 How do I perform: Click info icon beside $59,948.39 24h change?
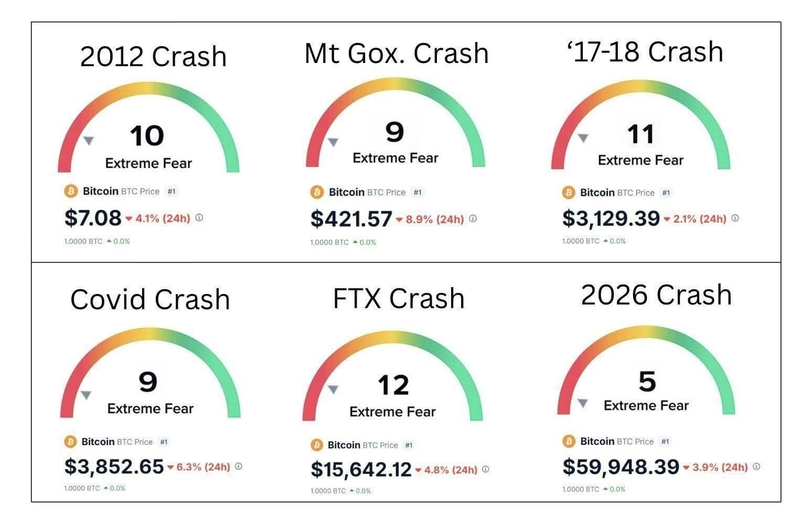(x=756, y=467)
